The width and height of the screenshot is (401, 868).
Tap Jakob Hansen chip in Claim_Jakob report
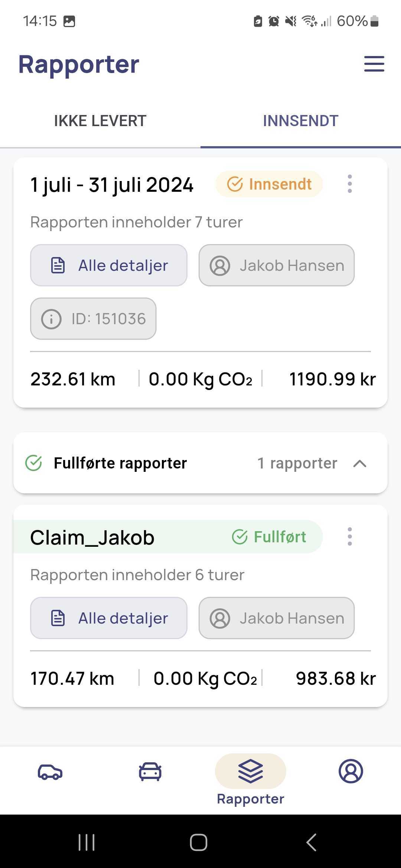(x=277, y=618)
